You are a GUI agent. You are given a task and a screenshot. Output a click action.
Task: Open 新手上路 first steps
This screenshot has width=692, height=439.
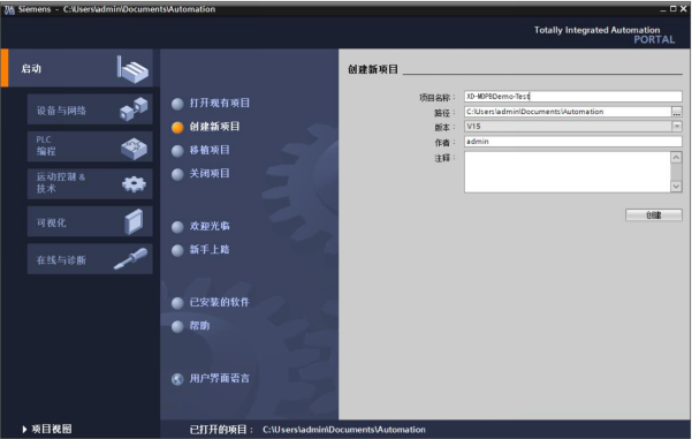(210, 249)
